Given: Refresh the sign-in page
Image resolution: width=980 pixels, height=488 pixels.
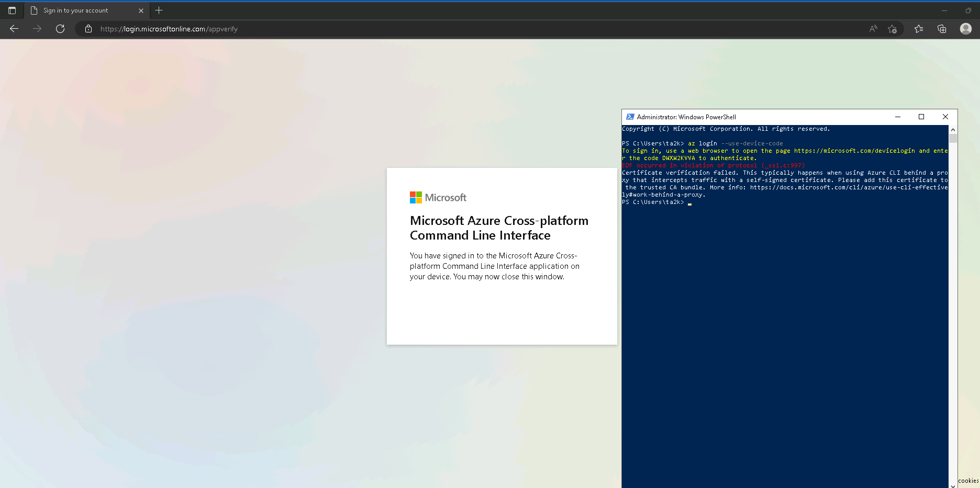Looking at the screenshot, I should tap(60, 29).
